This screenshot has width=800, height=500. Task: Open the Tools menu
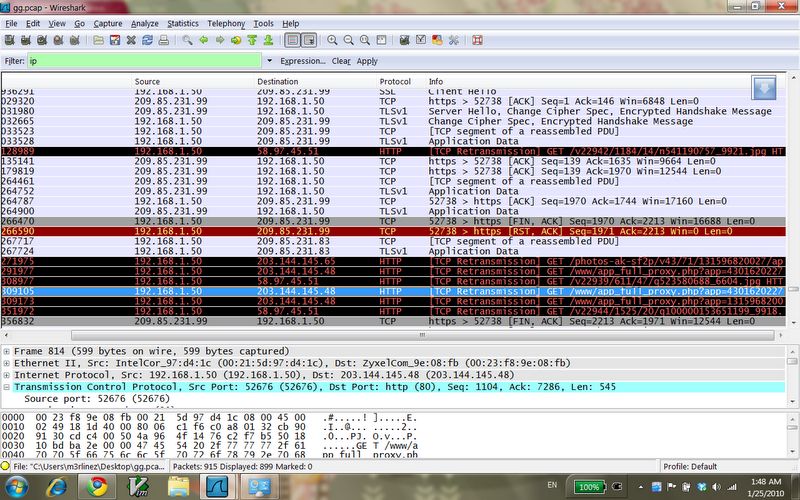click(263, 23)
